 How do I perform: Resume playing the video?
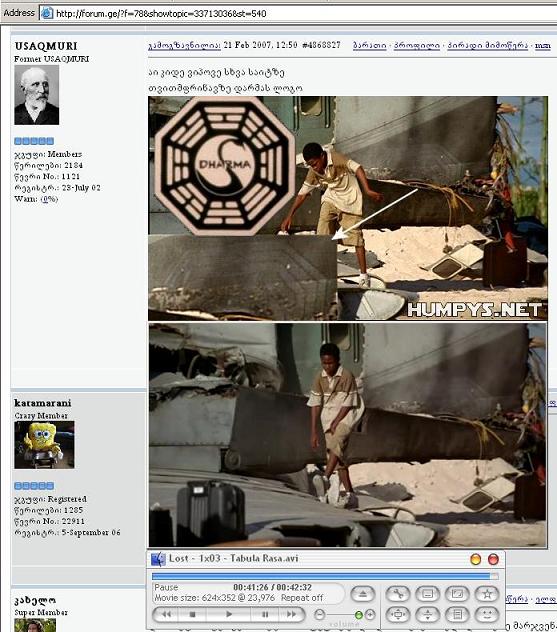coord(229,615)
